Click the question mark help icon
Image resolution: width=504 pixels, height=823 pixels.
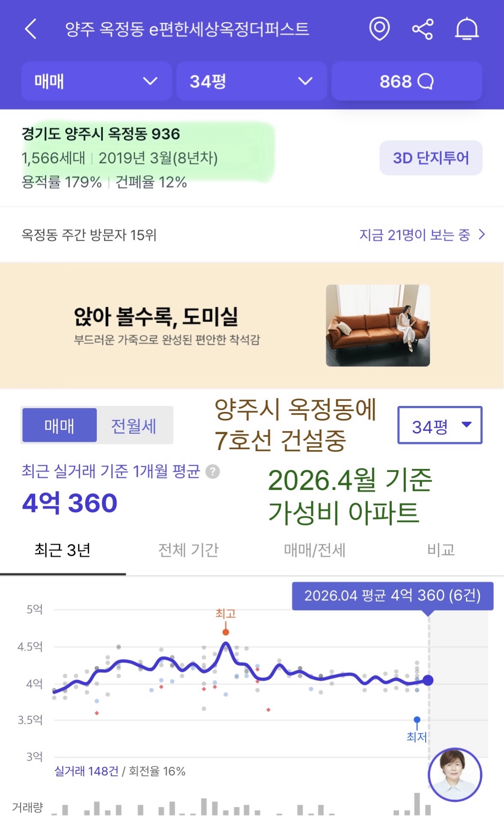[213, 472]
